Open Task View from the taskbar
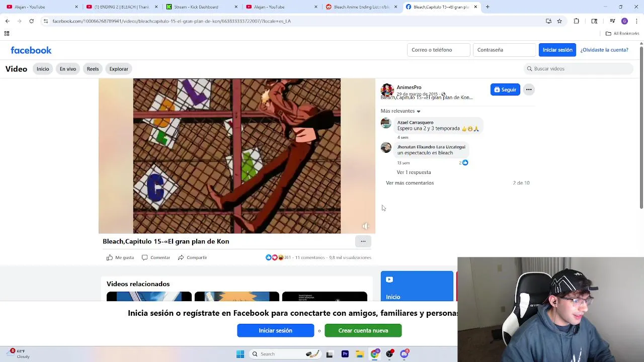 [330, 354]
